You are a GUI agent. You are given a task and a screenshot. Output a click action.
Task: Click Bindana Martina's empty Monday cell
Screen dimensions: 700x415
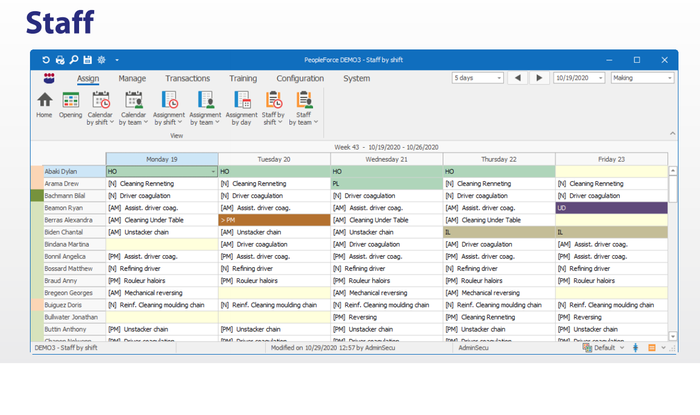[162, 244]
